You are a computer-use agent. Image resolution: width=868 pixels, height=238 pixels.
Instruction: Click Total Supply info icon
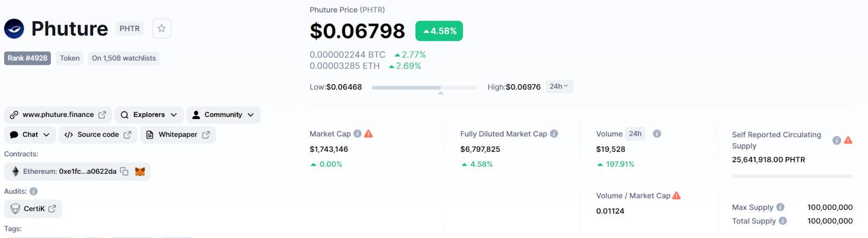pos(783,221)
